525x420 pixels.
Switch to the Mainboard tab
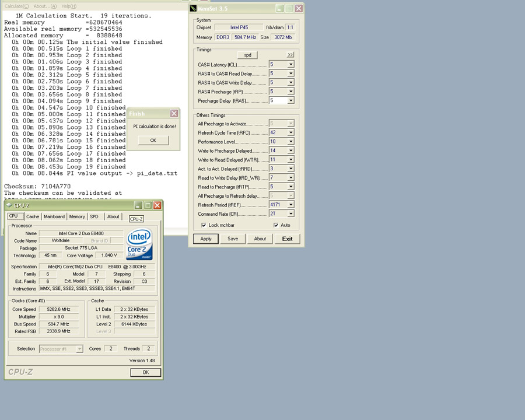pyautogui.click(x=54, y=216)
